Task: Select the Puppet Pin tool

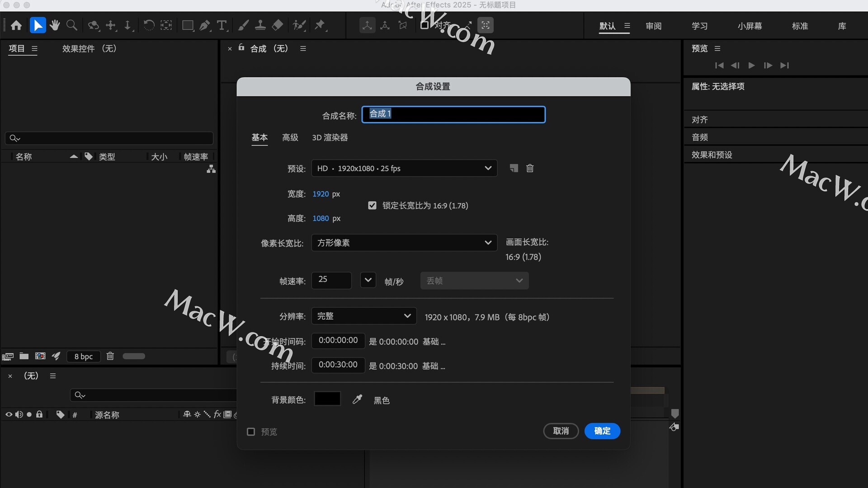Action: (x=320, y=25)
